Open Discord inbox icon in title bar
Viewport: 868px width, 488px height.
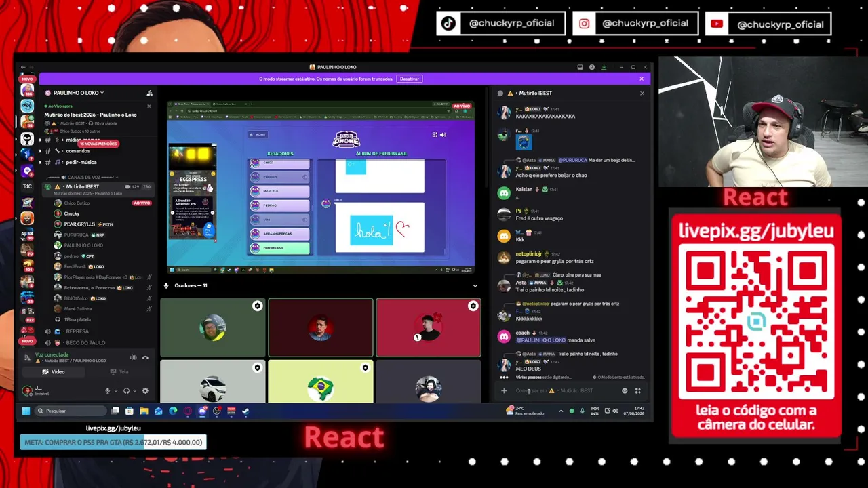tap(580, 67)
